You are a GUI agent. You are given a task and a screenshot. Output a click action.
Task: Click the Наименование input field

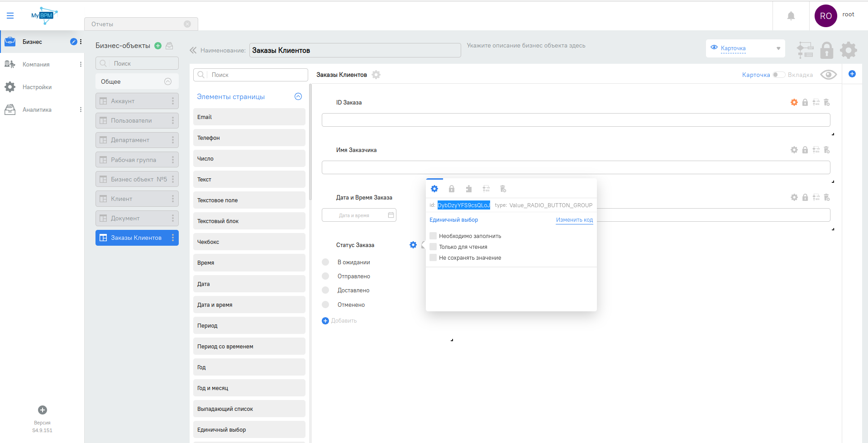point(355,50)
